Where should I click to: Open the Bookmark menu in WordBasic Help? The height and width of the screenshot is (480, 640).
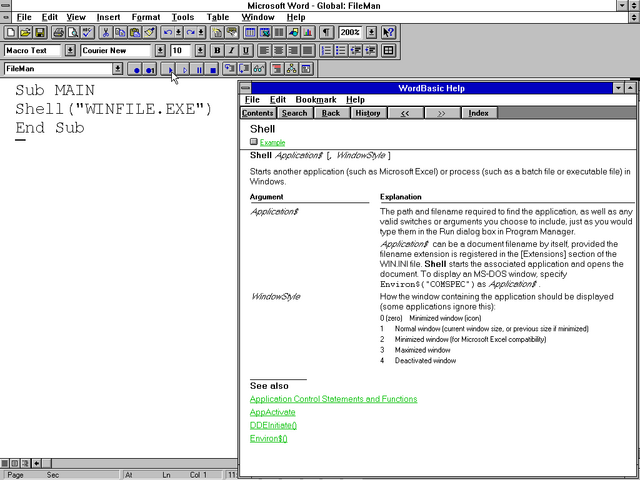pos(316,100)
